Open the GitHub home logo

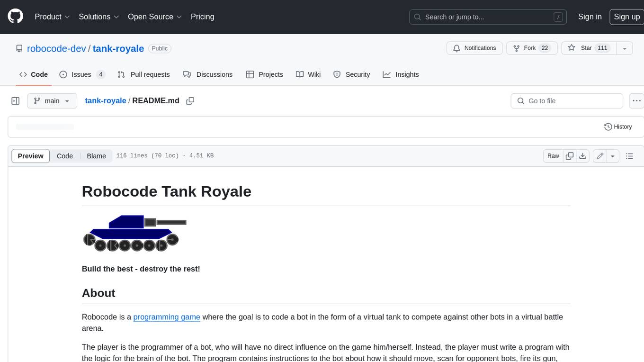coord(15,17)
